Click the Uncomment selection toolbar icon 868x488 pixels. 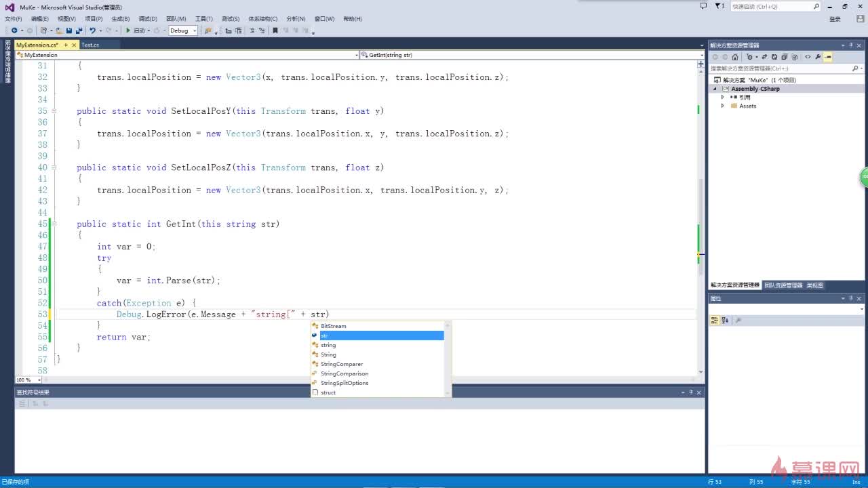pyautogui.click(x=262, y=30)
